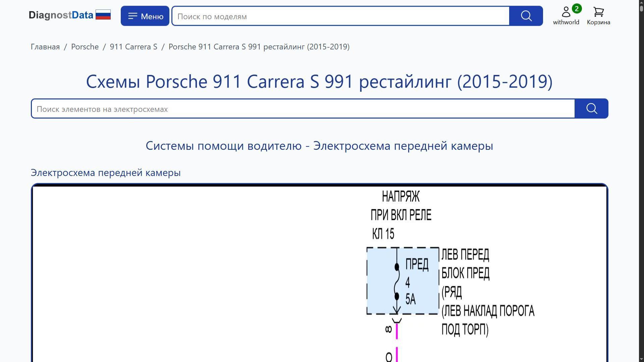The image size is (644, 362).
Task: Focus the Поиск по моделям search field
Action: [x=340, y=16]
